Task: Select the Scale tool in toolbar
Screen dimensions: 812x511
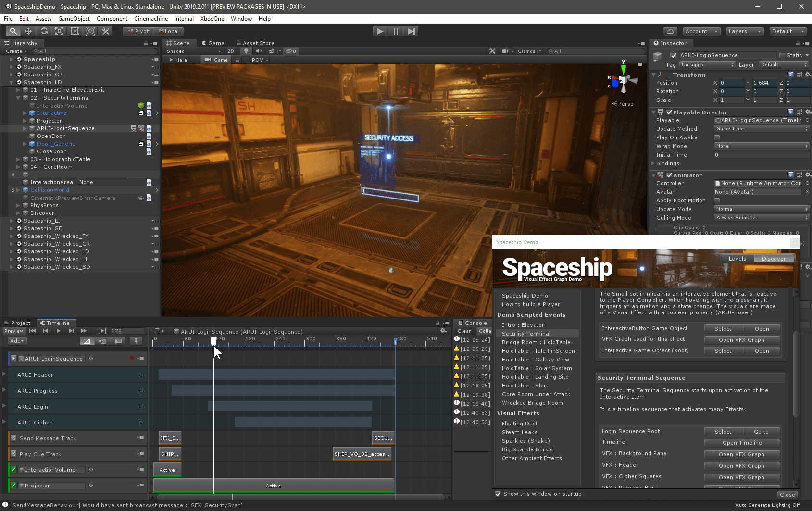Action: click(59, 31)
